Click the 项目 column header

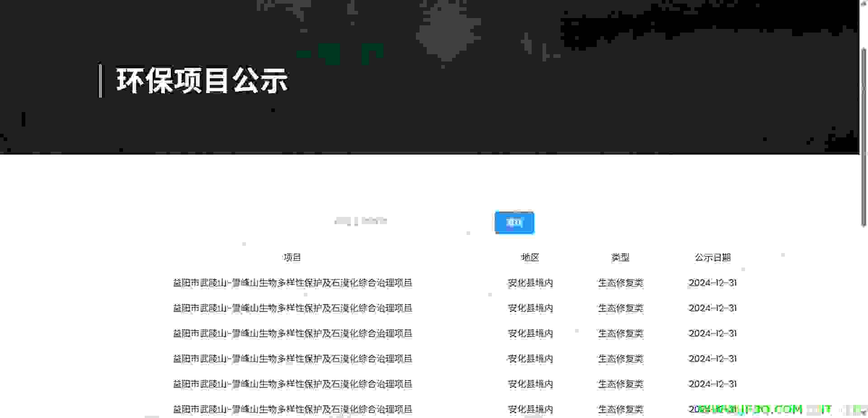tap(292, 258)
